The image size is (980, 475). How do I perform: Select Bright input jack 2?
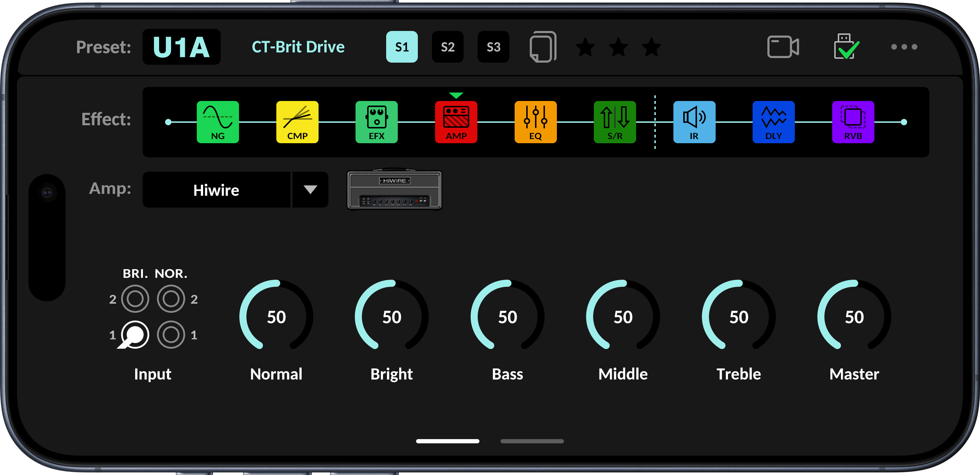tap(135, 299)
